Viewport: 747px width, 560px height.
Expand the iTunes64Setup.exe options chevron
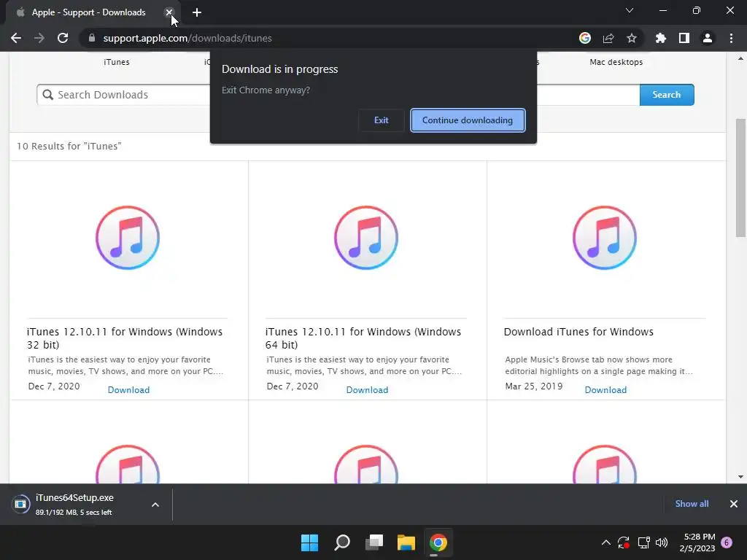point(155,505)
